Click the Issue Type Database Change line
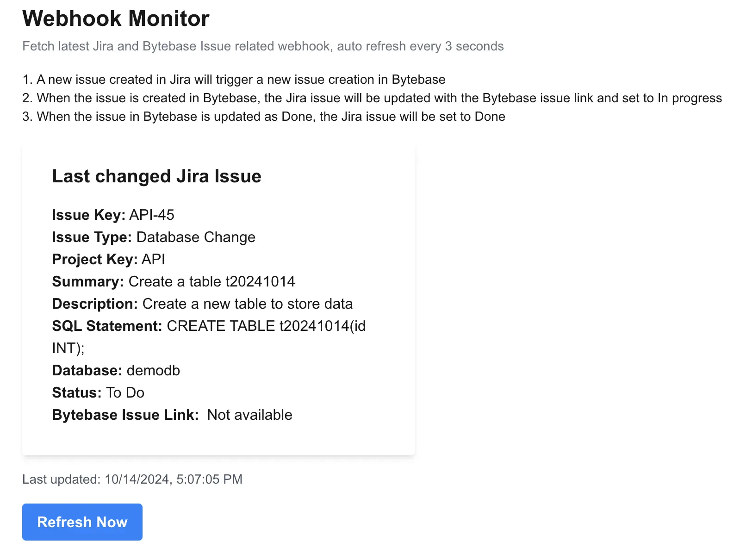The width and height of the screenshot is (734, 560). tap(154, 237)
